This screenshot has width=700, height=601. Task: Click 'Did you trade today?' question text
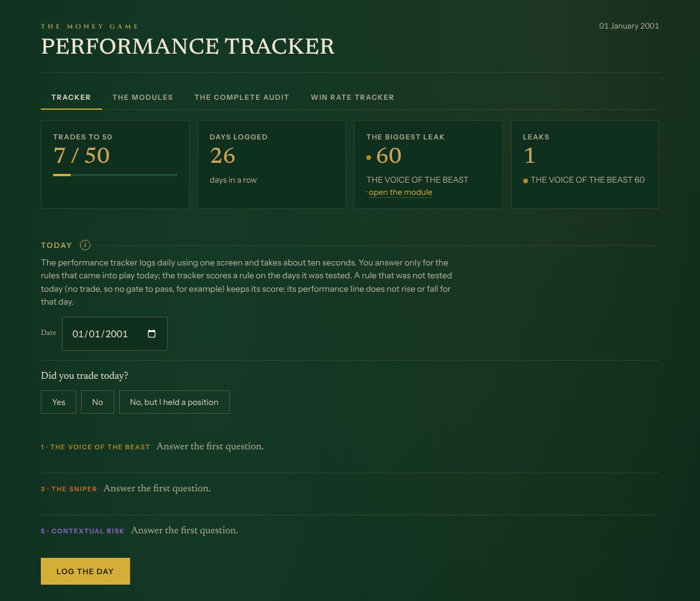(x=85, y=376)
